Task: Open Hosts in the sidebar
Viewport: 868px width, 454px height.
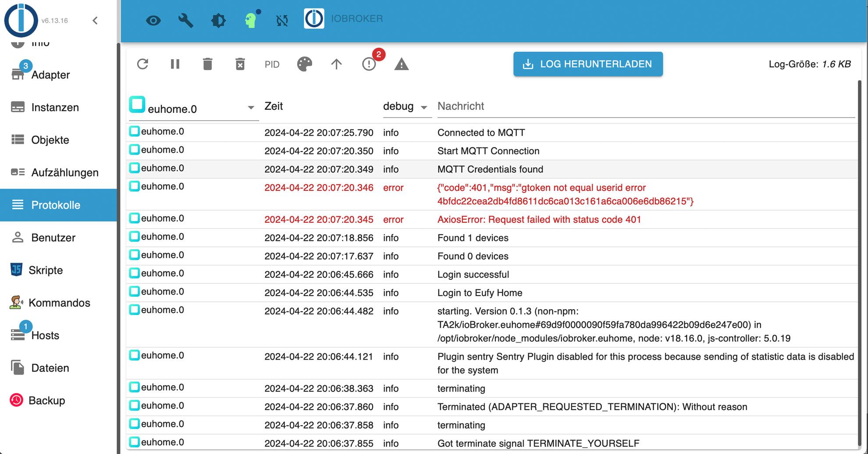Action: point(59,335)
